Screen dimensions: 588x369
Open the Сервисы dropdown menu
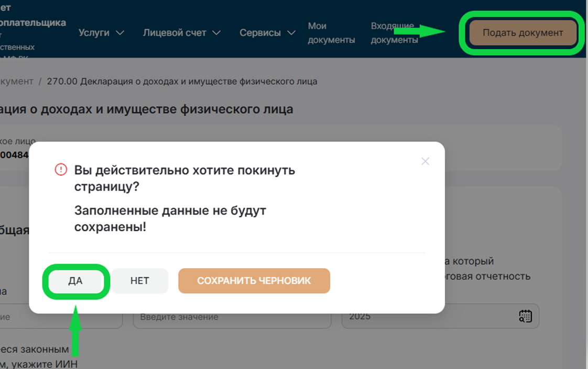pos(267,33)
